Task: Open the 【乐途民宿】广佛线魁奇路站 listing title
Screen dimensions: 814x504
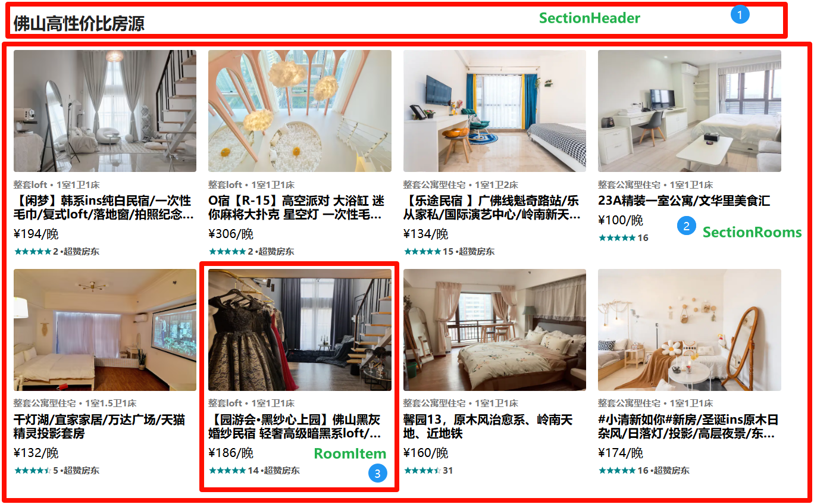Action: coord(491,208)
